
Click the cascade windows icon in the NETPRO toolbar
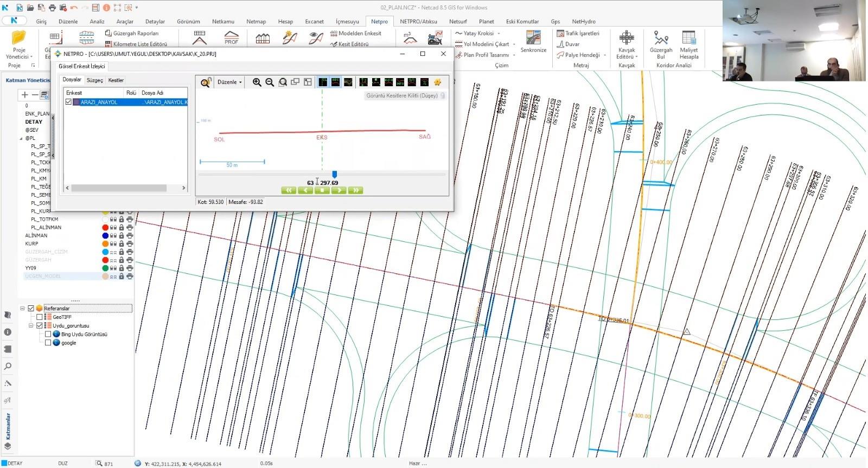pyautogui.click(x=295, y=82)
